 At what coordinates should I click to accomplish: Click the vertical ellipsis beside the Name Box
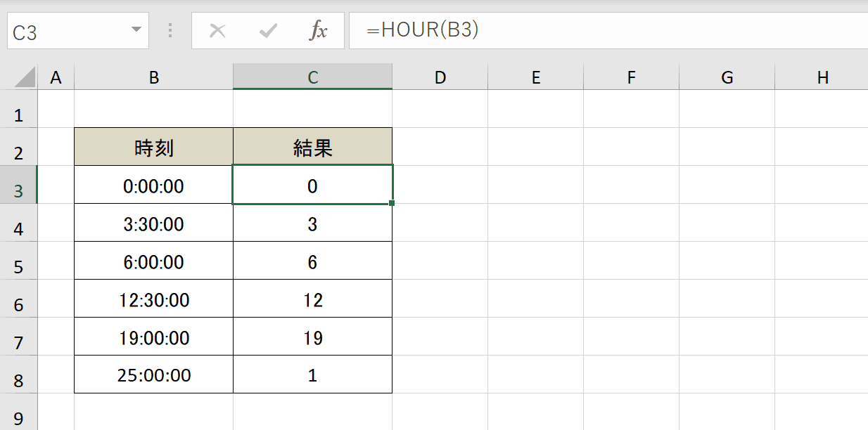(169, 30)
